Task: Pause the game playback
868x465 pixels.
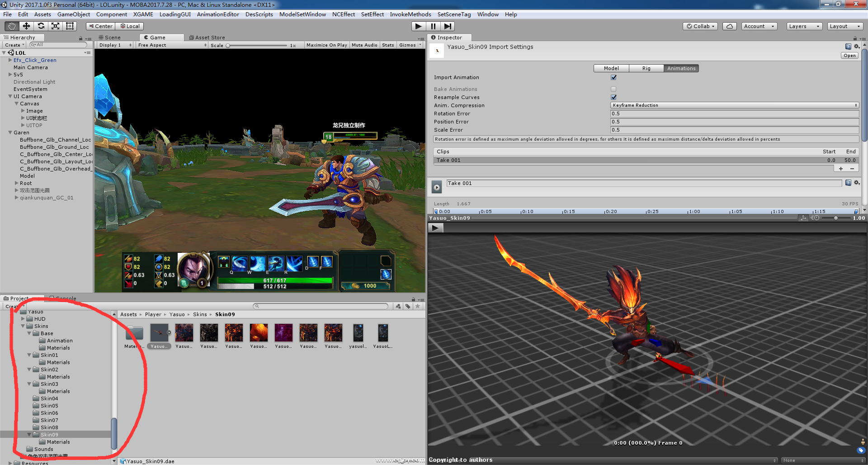Action: pyautogui.click(x=433, y=26)
